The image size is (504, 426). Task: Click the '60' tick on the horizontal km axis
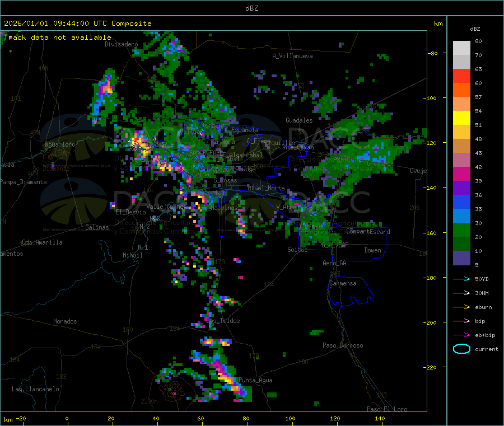click(200, 418)
